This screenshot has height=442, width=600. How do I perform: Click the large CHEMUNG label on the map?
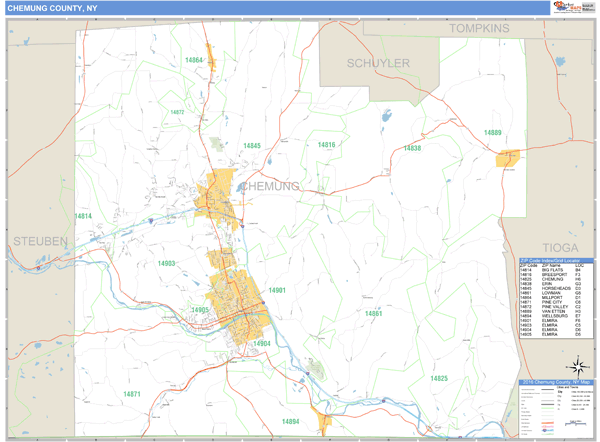click(268, 187)
